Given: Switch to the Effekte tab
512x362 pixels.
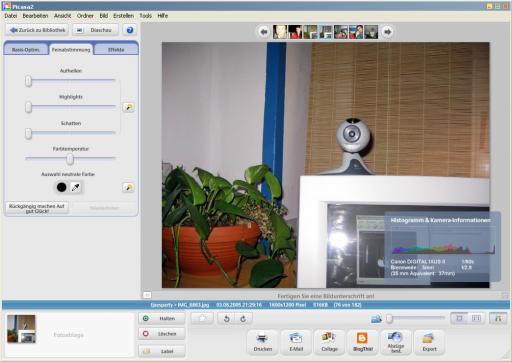Looking at the screenshot, I should point(116,50).
